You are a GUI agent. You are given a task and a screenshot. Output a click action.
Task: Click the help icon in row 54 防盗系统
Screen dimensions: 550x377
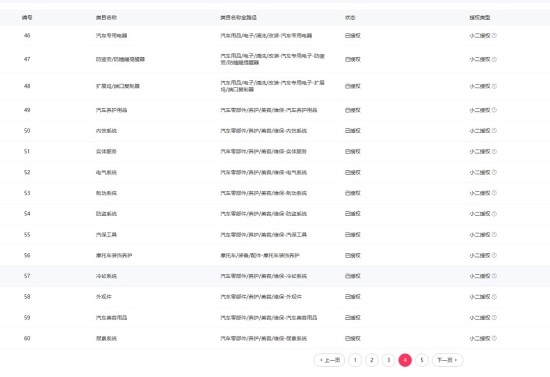494,214
